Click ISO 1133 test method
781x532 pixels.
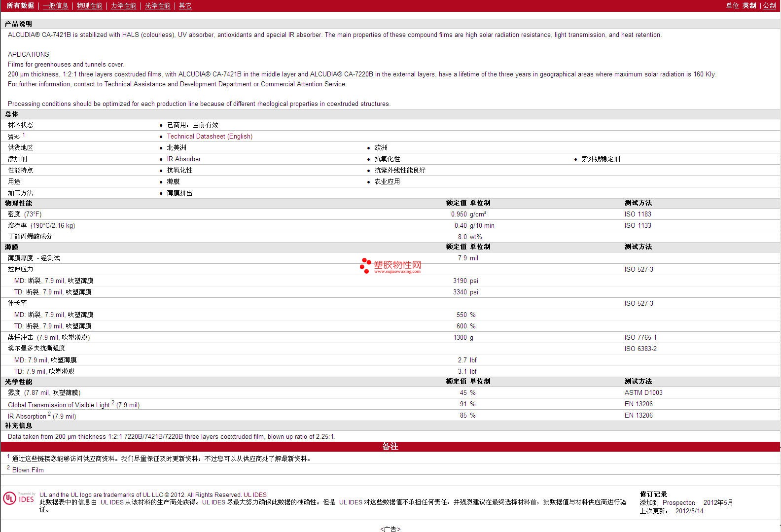(x=638, y=226)
